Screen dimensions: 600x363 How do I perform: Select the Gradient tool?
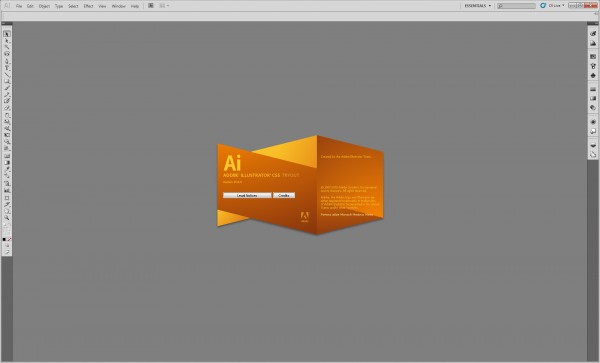click(7, 162)
